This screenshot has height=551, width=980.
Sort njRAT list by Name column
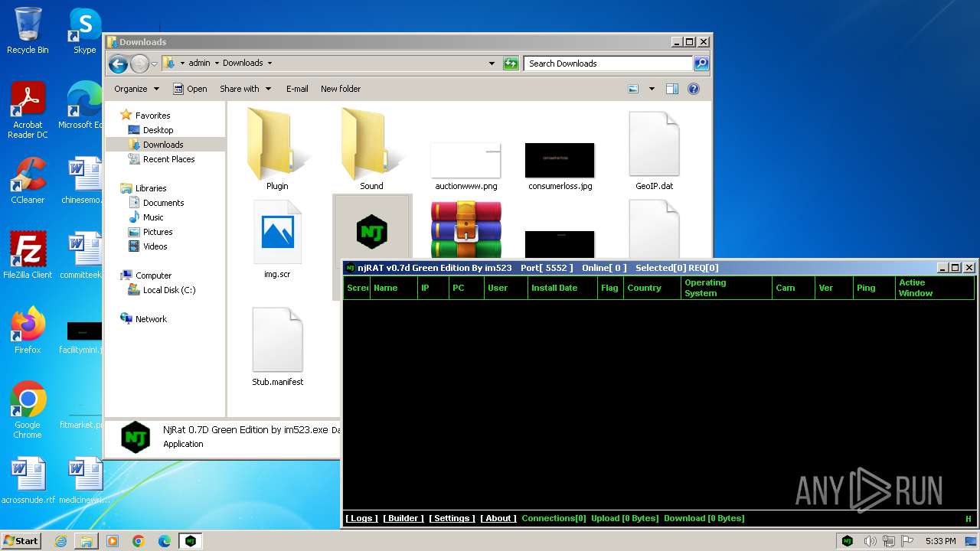pyautogui.click(x=394, y=288)
